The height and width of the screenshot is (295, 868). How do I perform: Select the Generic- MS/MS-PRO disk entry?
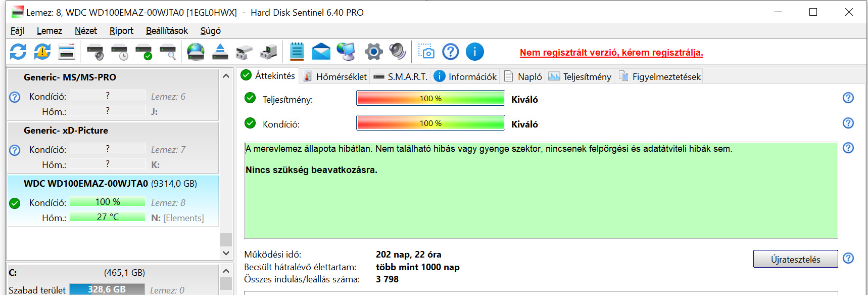[x=113, y=94]
